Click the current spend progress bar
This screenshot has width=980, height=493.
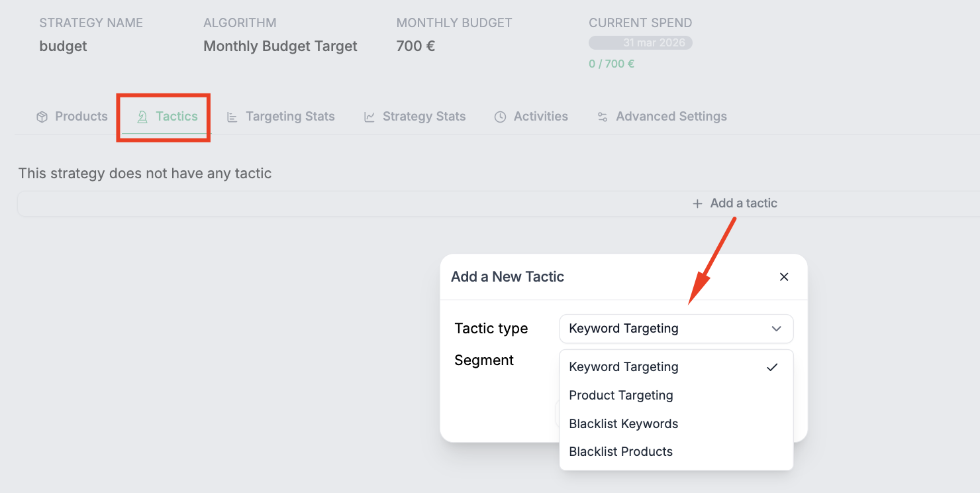[640, 43]
